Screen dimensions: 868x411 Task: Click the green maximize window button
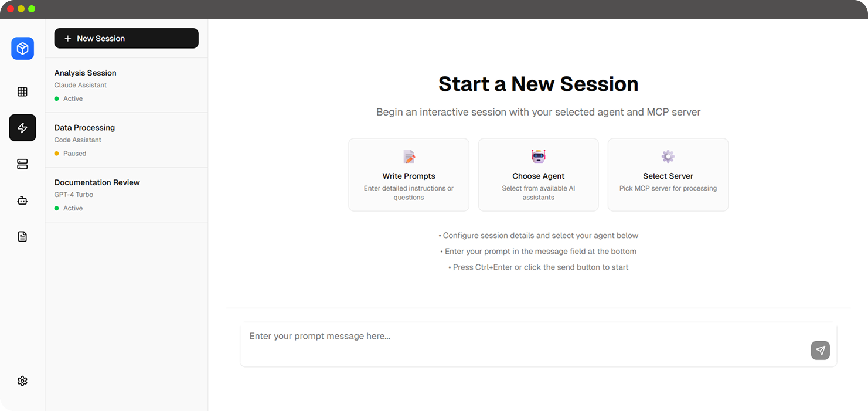point(32,9)
